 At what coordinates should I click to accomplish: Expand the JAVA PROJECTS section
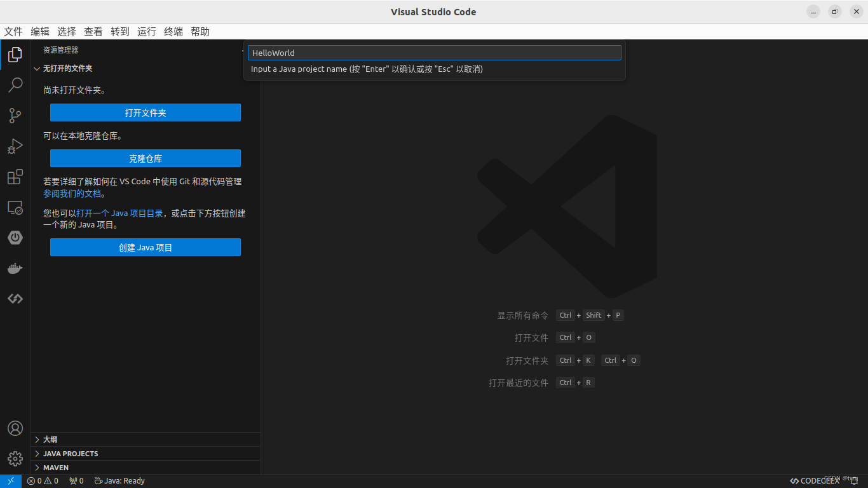(146, 454)
